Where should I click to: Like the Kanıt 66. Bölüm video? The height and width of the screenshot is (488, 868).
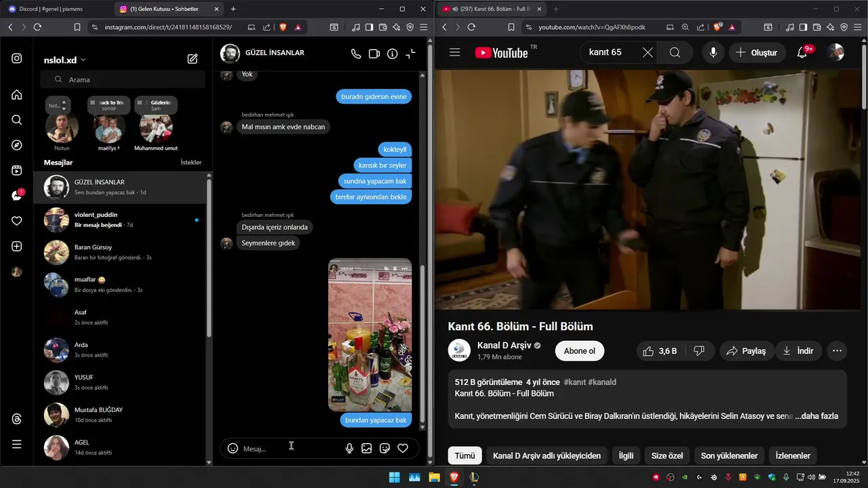tap(660, 351)
